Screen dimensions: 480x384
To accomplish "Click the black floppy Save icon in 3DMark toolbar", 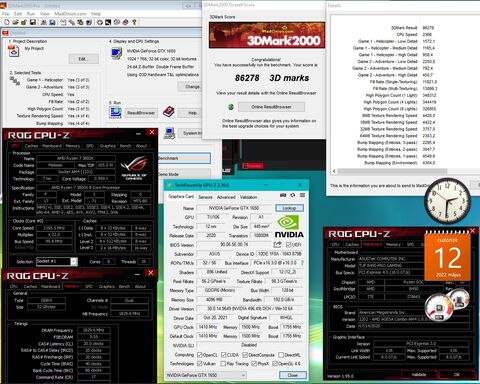I will point(33,22).
